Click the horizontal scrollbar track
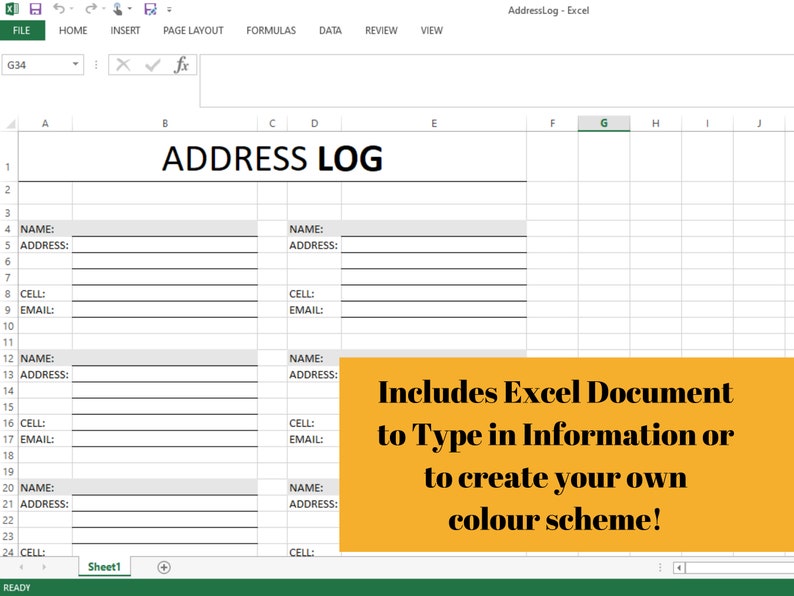This screenshot has height=596, width=794. click(x=740, y=568)
